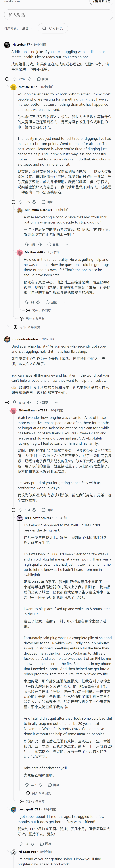Screen dimensions: 115x868
Task: Upvote thatONElime's comment with 305 votes
Action: click(x=21, y=202)
